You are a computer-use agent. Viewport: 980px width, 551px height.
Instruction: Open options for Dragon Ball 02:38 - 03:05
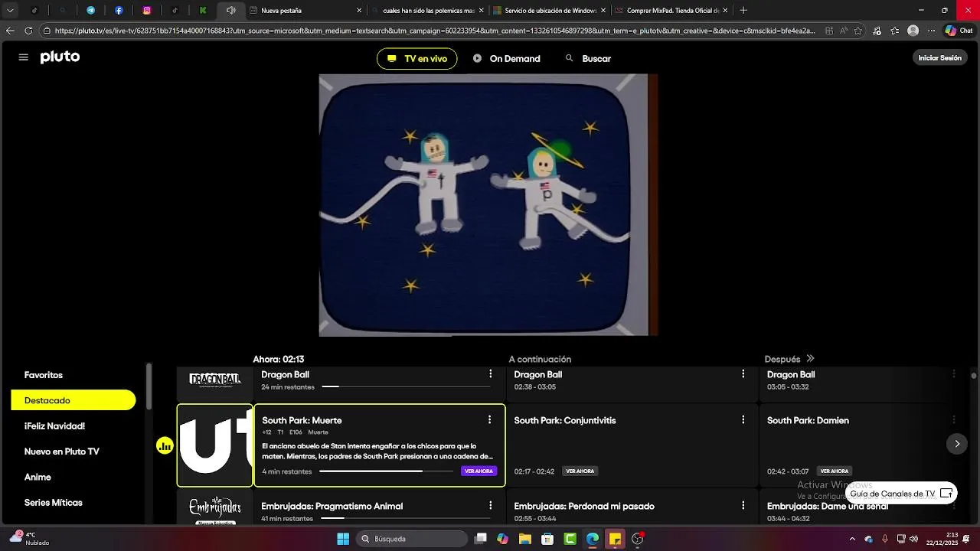click(x=743, y=374)
